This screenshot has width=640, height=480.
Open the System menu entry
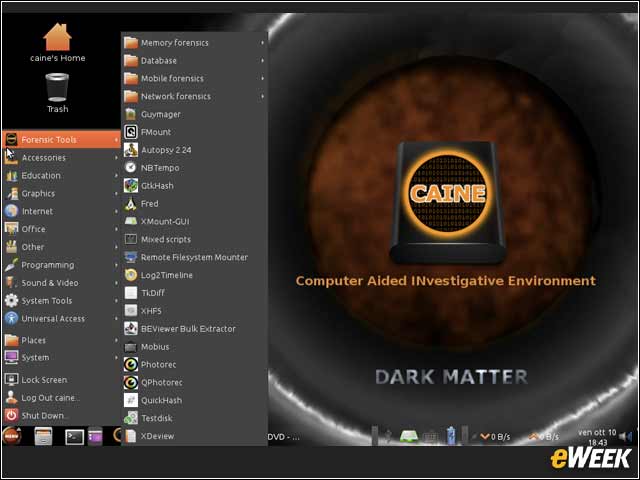pyautogui.click(x=62, y=358)
